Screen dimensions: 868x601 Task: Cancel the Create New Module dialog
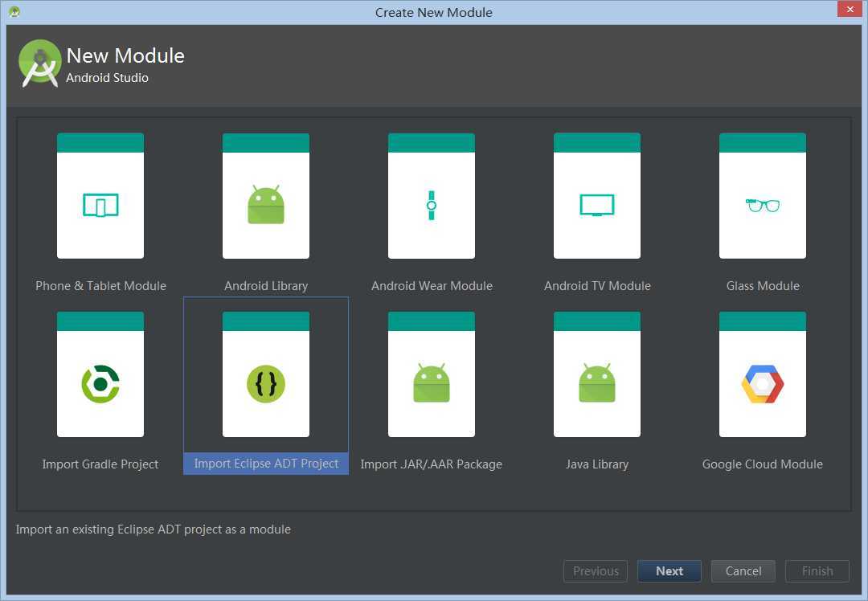(743, 571)
